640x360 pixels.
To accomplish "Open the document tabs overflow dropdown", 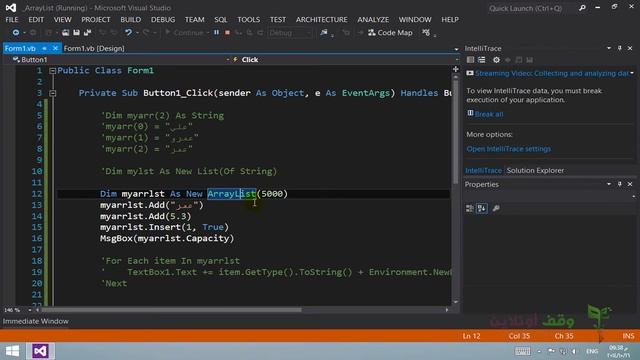I will click(456, 49).
